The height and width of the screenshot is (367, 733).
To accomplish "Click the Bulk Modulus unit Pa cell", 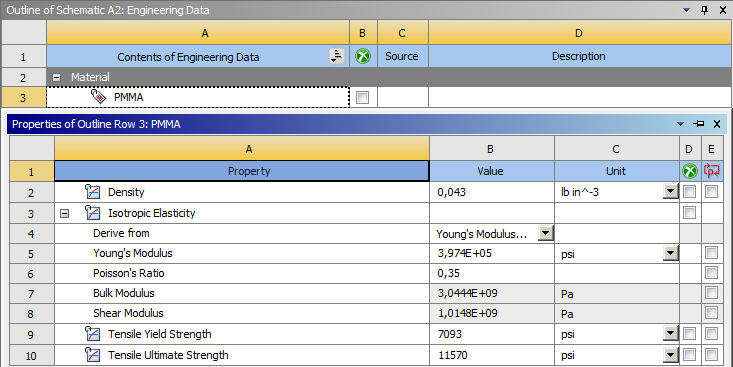I will pos(616,294).
